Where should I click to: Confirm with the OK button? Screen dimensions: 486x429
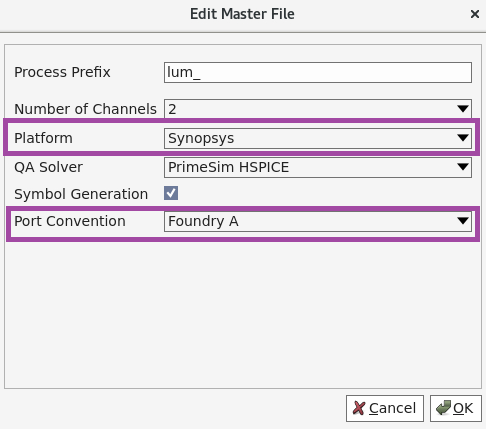[456, 408]
